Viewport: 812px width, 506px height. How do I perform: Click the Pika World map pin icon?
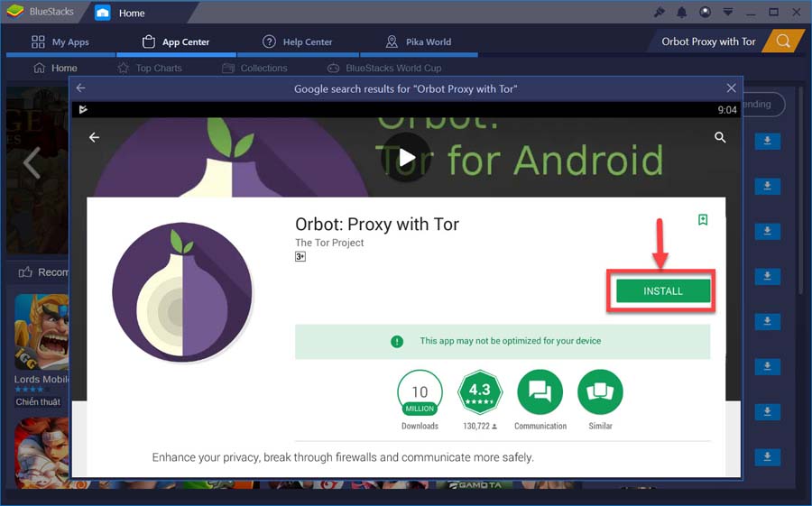tap(392, 41)
